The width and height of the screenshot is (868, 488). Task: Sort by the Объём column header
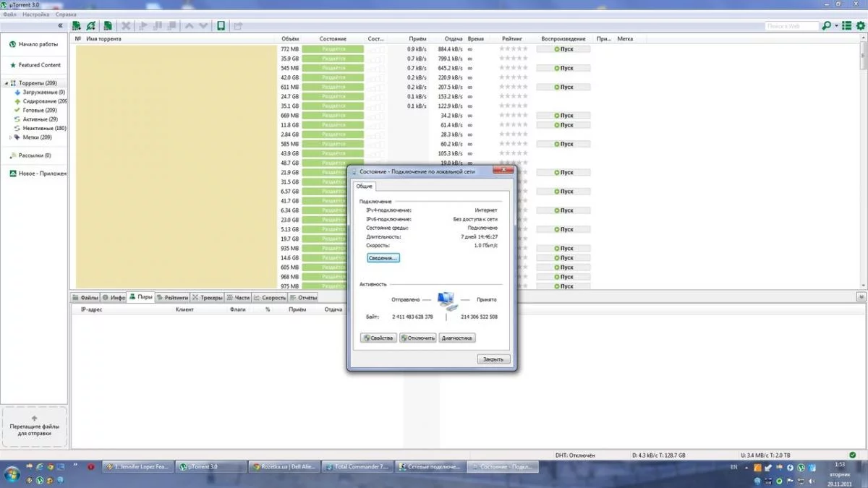click(290, 39)
